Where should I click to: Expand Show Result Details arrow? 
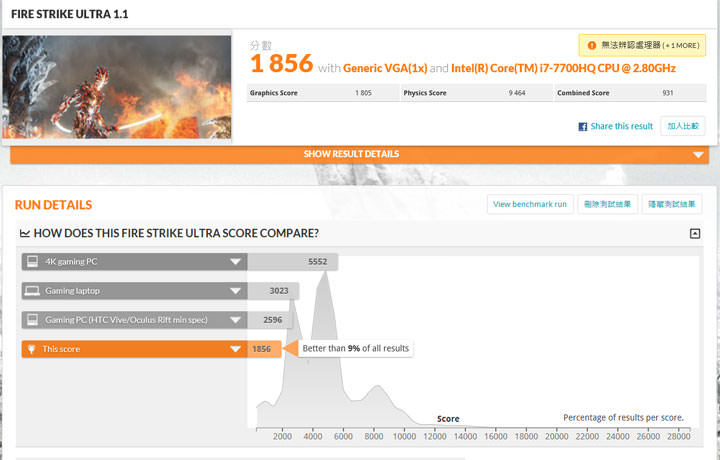point(698,154)
